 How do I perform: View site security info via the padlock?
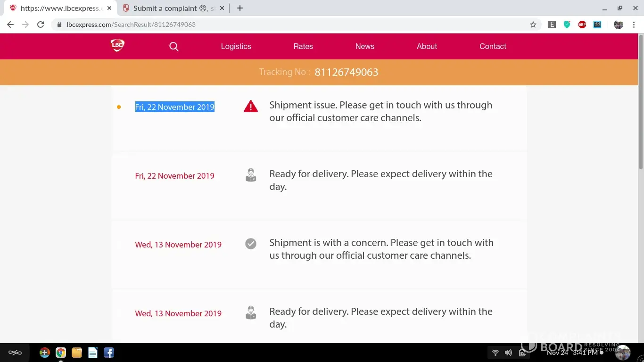tap(59, 25)
